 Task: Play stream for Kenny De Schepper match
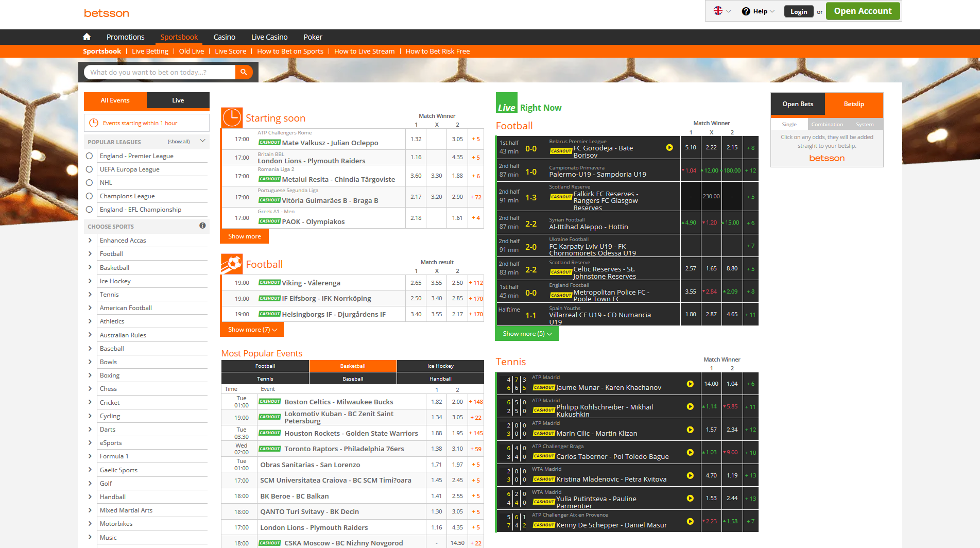[x=690, y=522]
